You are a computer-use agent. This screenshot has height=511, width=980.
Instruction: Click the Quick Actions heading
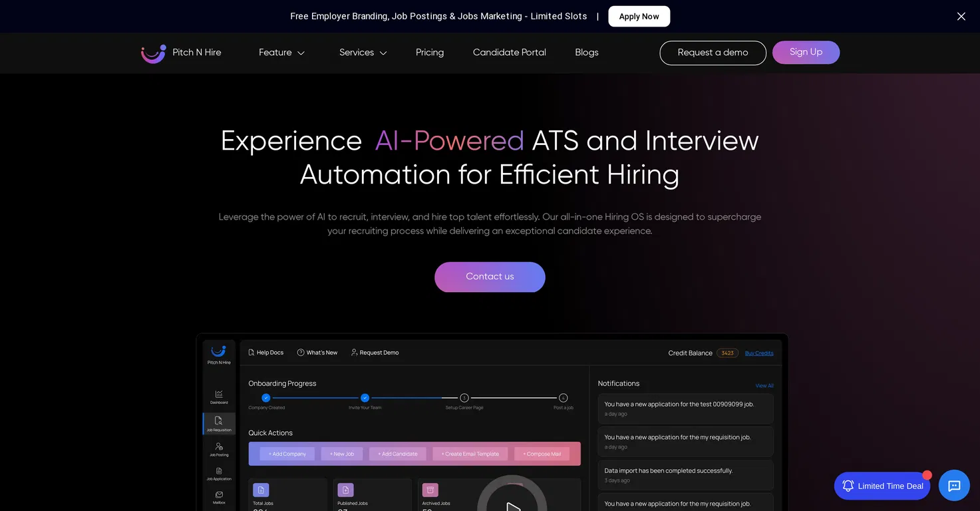[x=270, y=433]
